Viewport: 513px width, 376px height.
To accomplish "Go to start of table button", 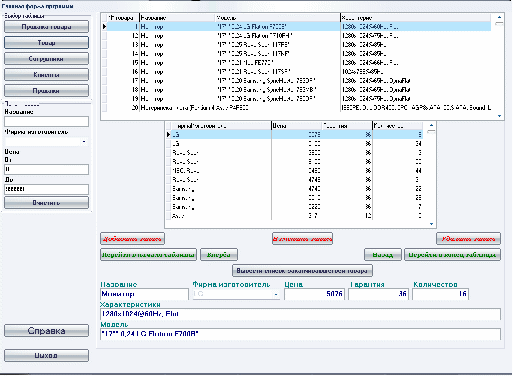I will [x=148, y=255].
